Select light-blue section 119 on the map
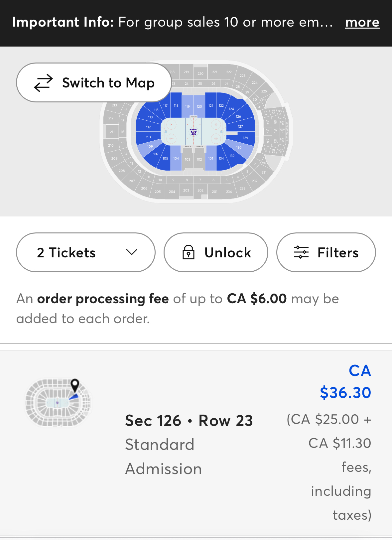 188,106
